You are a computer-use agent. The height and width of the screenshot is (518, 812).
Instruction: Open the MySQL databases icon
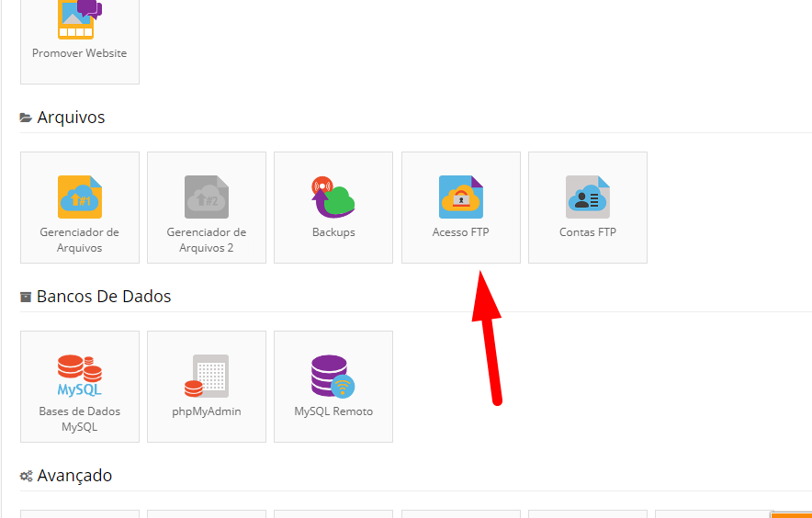[x=80, y=376]
